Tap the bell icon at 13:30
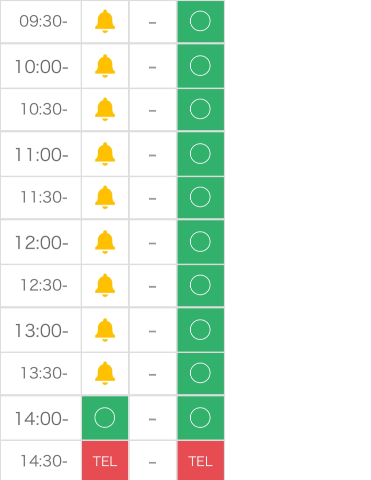Image resolution: width=371 pixels, height=480 pixels. point(105,373)
